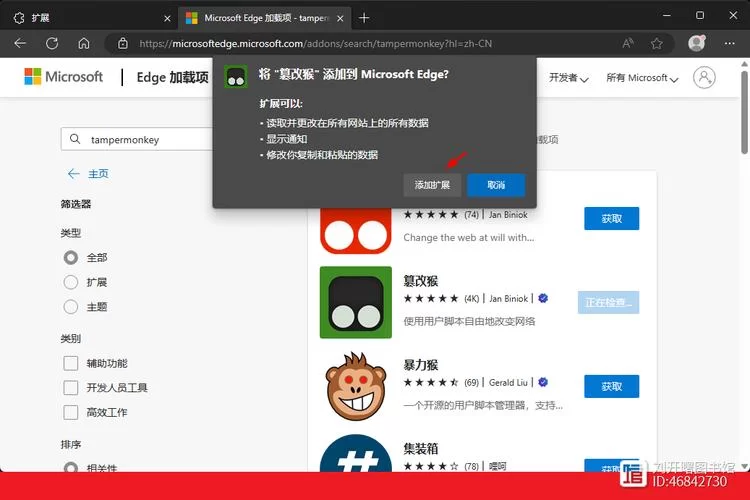The height and width of the screenshot is (500, 750).
Task: Click the verified badge beside Jan Biniok (4K)
Action: point(543,298)
